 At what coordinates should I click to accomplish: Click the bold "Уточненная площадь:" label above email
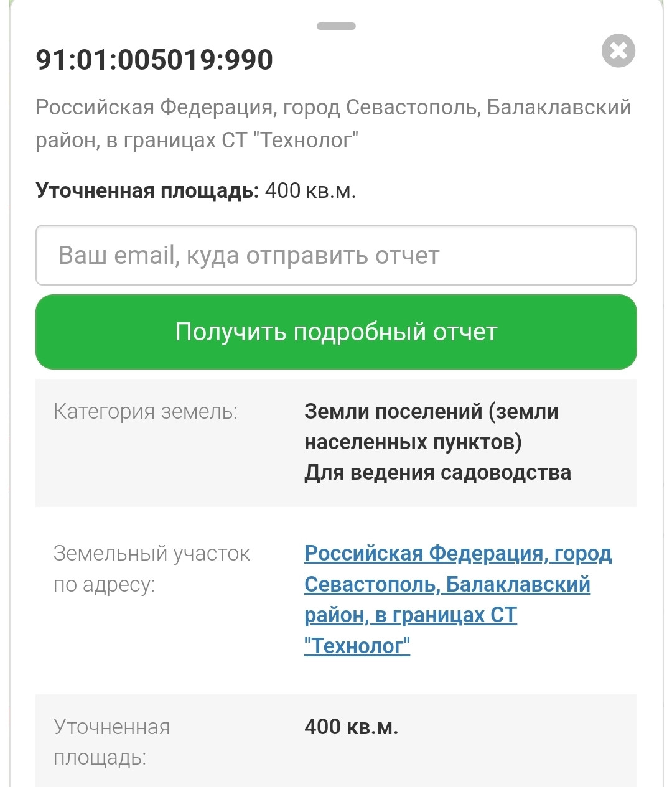pos(147,190)
